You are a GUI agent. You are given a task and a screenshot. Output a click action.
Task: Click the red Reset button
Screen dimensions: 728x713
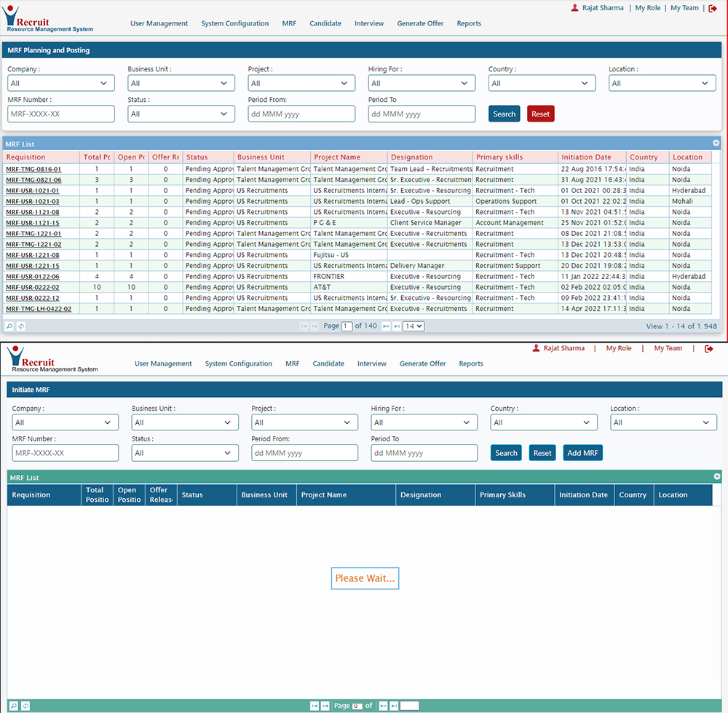540,114
